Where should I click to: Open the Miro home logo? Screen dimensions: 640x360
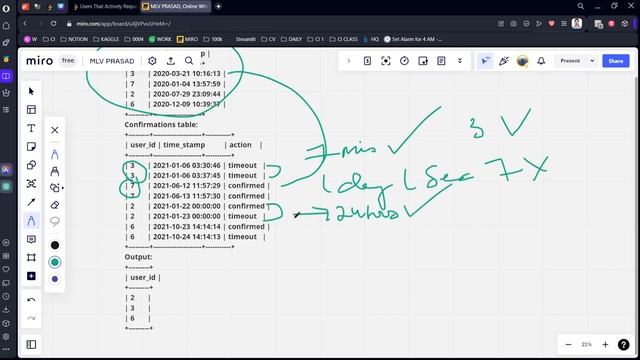[x=40, y=61]
